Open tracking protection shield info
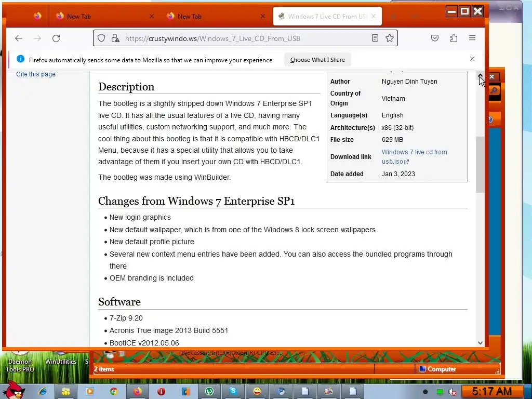Screen dimensions: 532x399 point(101,38)
